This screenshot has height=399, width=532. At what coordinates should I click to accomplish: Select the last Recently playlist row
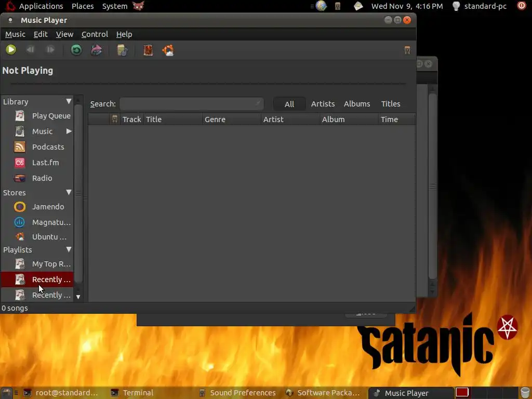pos(37,295)
